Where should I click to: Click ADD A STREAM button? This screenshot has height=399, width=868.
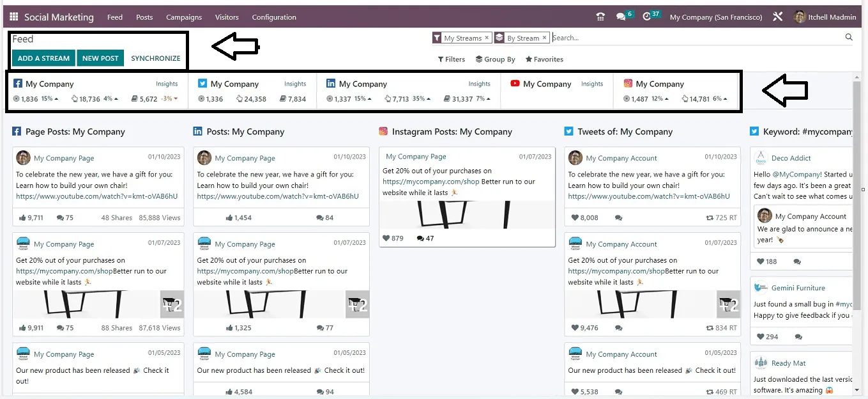coord(43,58)
